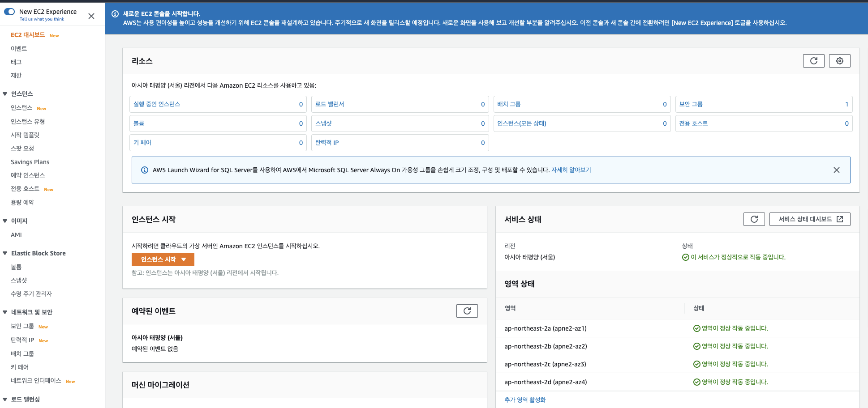868x408 pixels.
Task: Open 이벤트 in the sidebar
Action: coord(19,48)
